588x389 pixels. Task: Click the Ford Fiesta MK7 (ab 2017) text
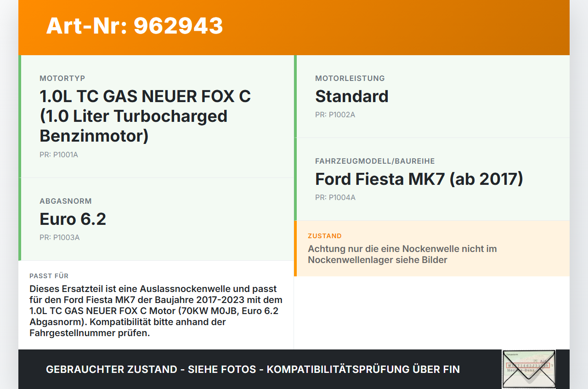tap(419, 179)
